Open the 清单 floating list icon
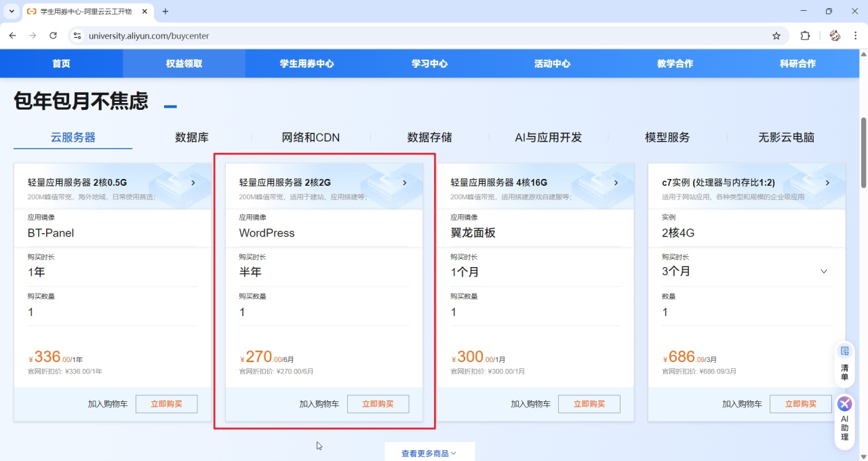The image size is (868, 461). (x=845, y=363)
